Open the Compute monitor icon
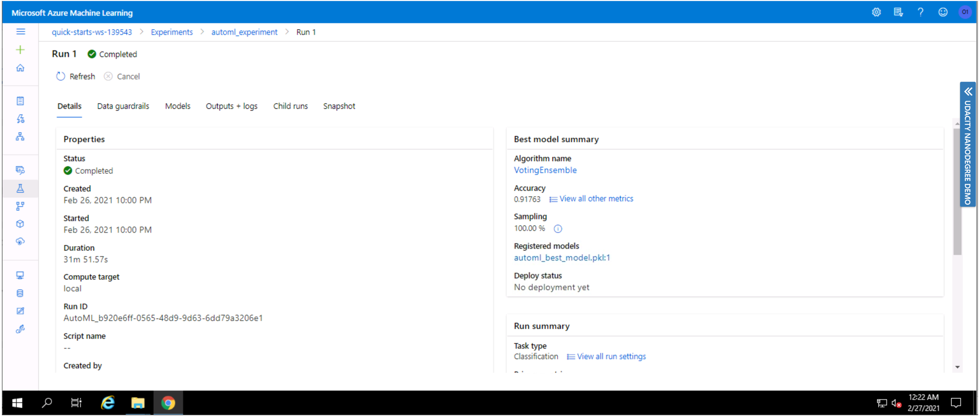Screen dimensions: 980x418 tap(20, 275)
